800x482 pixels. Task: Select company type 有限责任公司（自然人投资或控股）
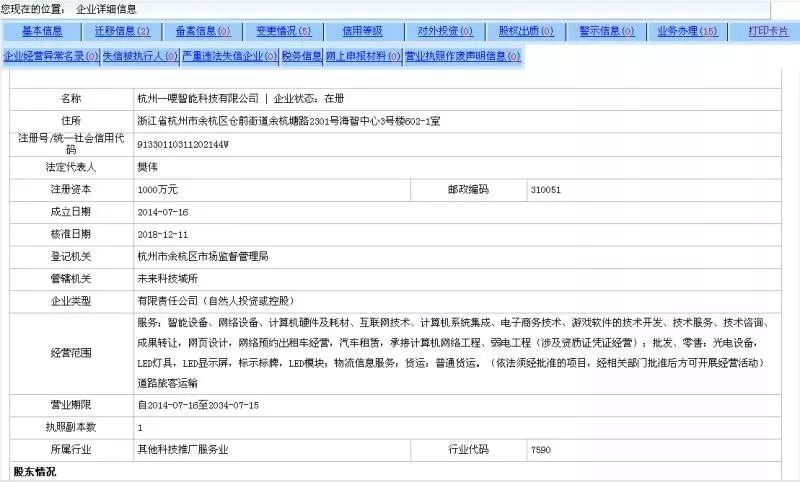click(x=218, y=301)
